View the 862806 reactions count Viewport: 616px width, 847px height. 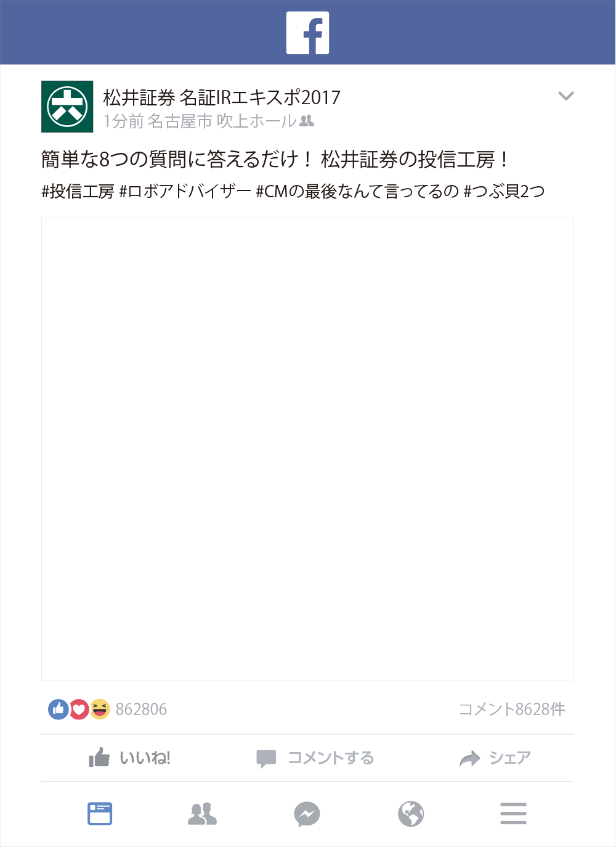tap(141, 710)
